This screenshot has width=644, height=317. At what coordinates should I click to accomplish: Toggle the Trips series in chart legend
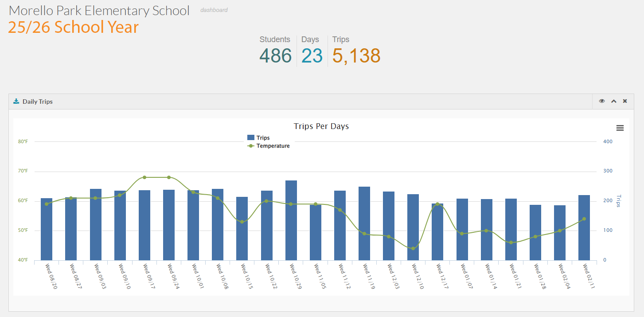(x=263, y=138)
